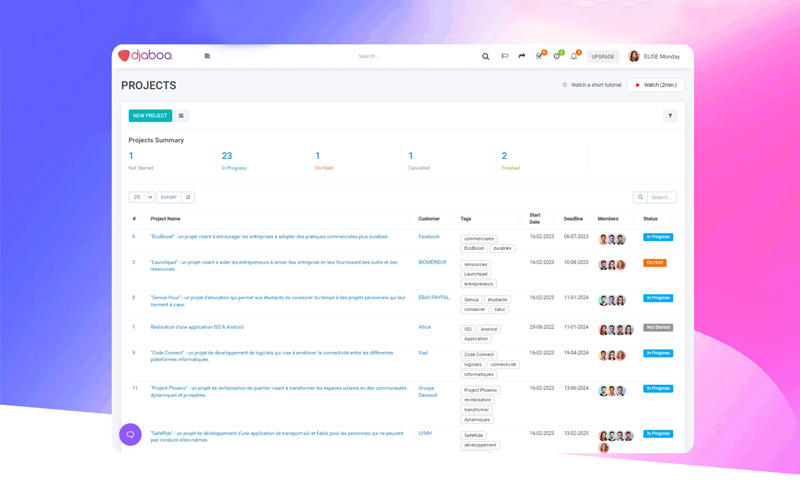The height and width of the screenshot is (500, 800).
Task: Click the table search magnifier icon
Action: 640,197
